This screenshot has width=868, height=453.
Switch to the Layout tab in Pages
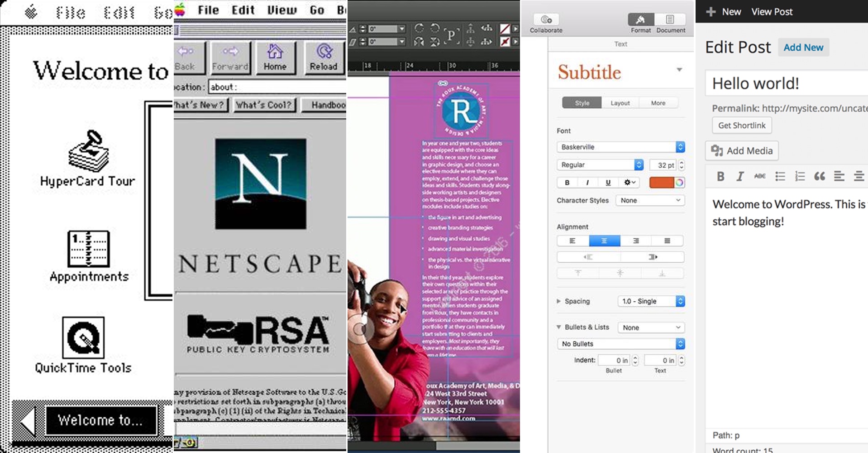(x=620, y=103)
